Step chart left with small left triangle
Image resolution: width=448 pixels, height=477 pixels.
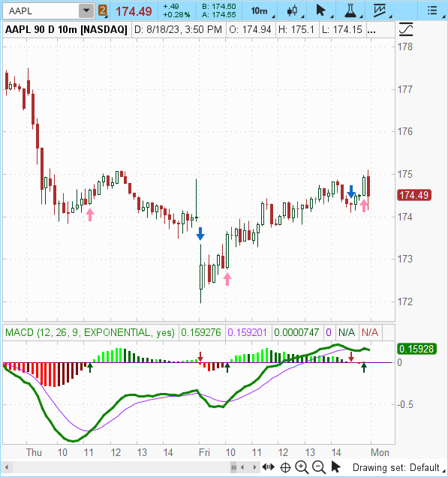point(242,467)
